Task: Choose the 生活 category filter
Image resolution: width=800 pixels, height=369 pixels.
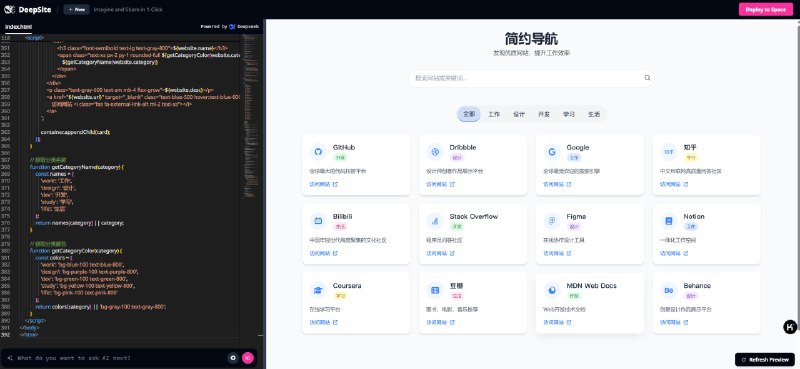Action: coord(593,114)
